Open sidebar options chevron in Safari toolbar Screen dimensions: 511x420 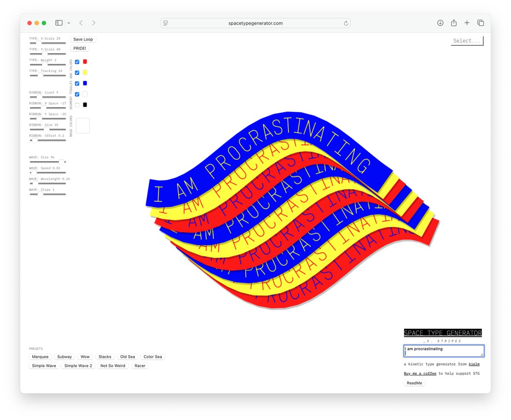pyautogui.click(x=69, y=23)
